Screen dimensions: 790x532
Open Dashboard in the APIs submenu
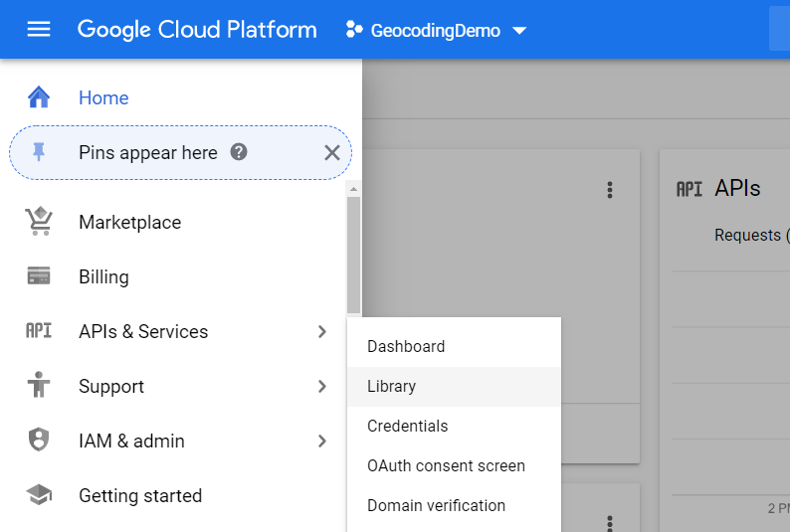(x=406, y=346)
